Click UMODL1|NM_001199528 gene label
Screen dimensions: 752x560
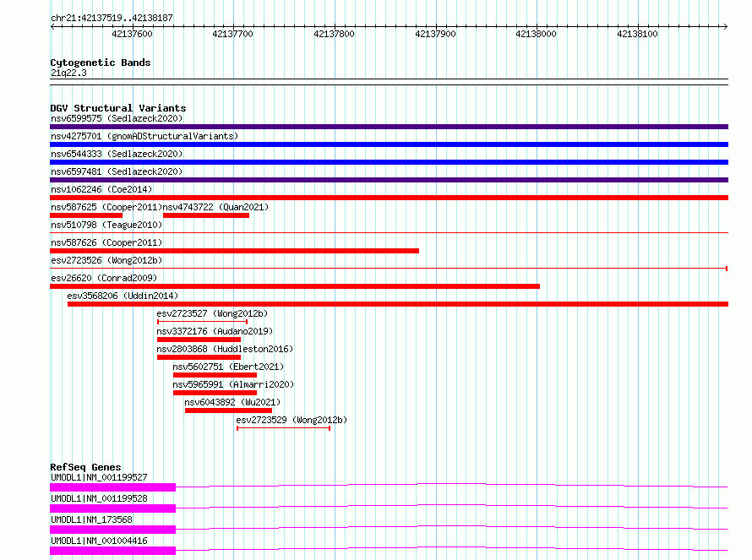pos(99,498)
